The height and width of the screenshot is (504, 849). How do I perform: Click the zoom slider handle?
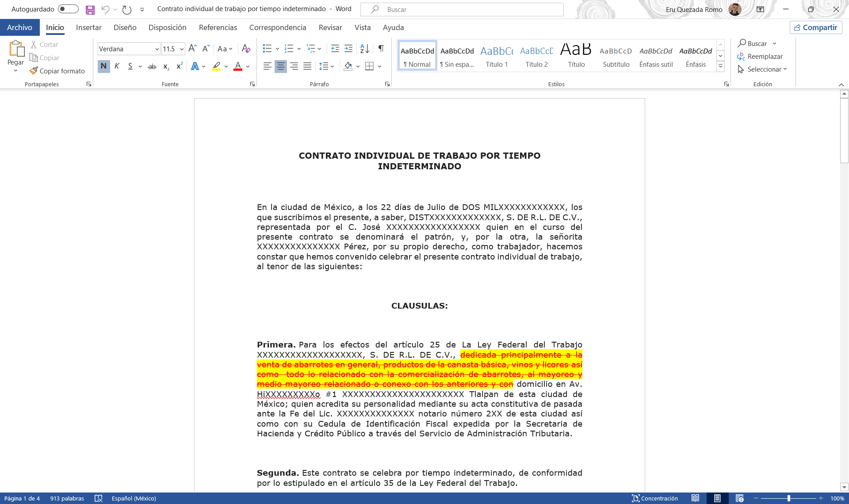click(x=788, y=498)
